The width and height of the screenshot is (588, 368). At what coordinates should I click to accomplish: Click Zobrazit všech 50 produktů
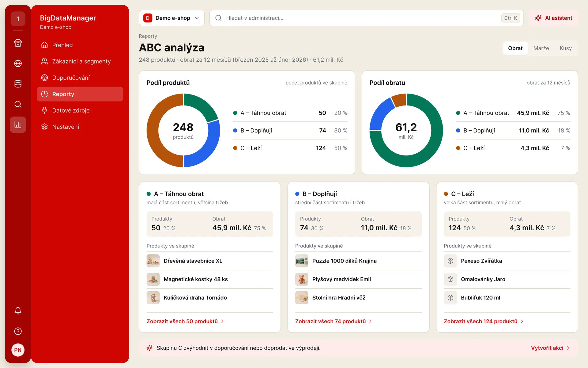[x=185, y=321]
